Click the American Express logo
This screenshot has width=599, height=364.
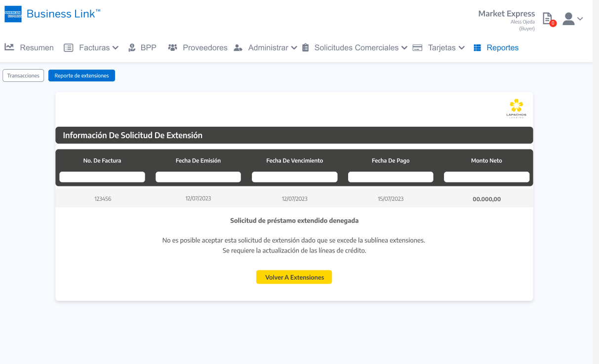(13, 14)
